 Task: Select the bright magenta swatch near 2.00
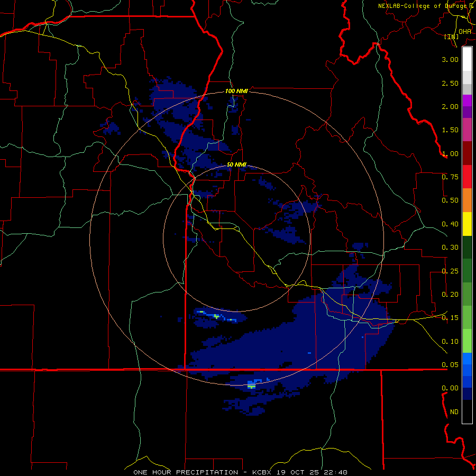tap(467, 100)
